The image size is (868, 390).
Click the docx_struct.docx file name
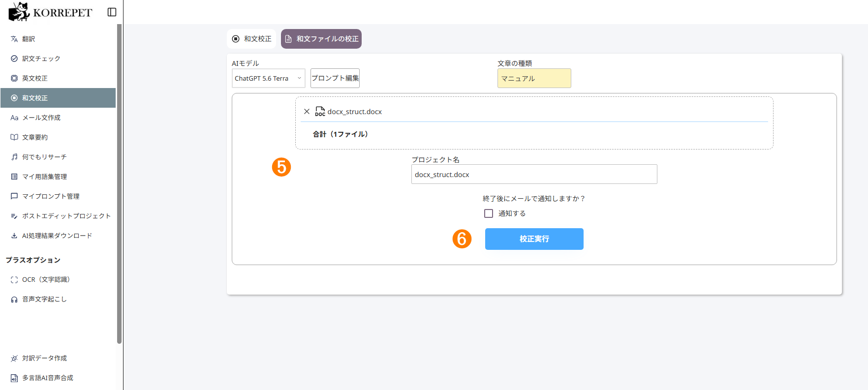pos(355,112)
